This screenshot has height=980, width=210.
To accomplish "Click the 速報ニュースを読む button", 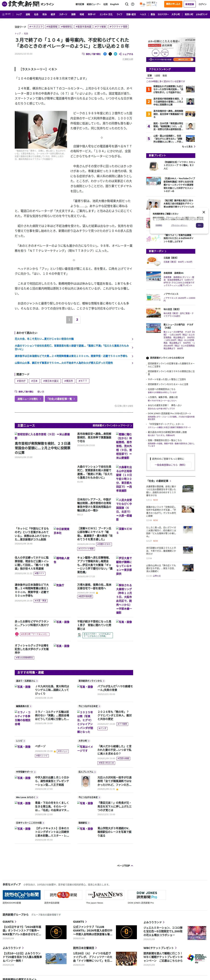I will (x=29, y=399).
